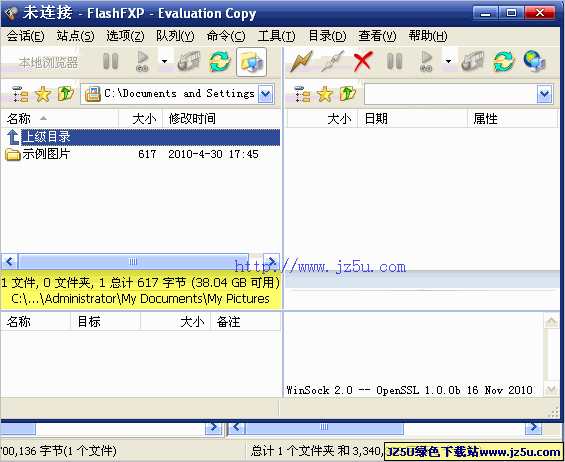Screen dimensions: 565x462
Task: Click the WinSock 2.0 OpenSSL log line
Action: click(409, 390)
